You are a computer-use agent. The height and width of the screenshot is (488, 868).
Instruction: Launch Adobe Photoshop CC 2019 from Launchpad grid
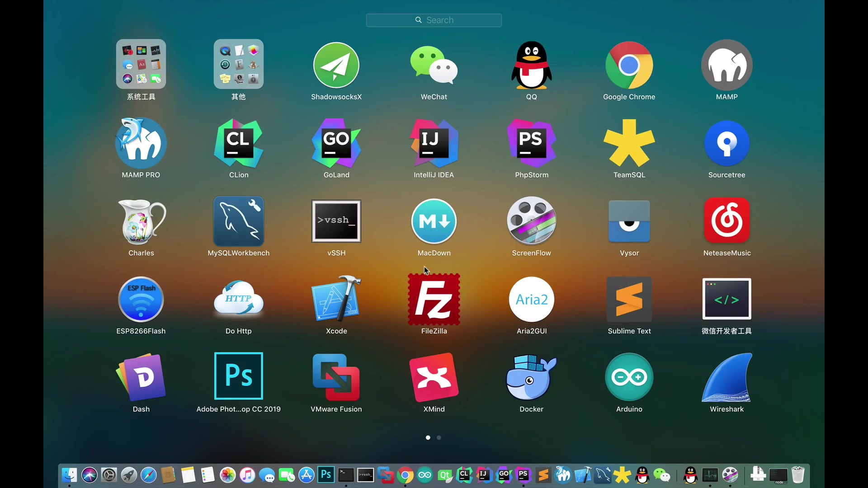pos(239,376)
